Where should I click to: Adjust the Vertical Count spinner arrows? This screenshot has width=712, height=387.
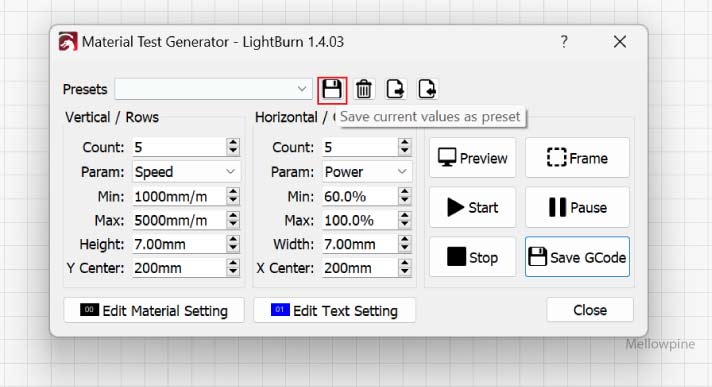tap(233, 147)
